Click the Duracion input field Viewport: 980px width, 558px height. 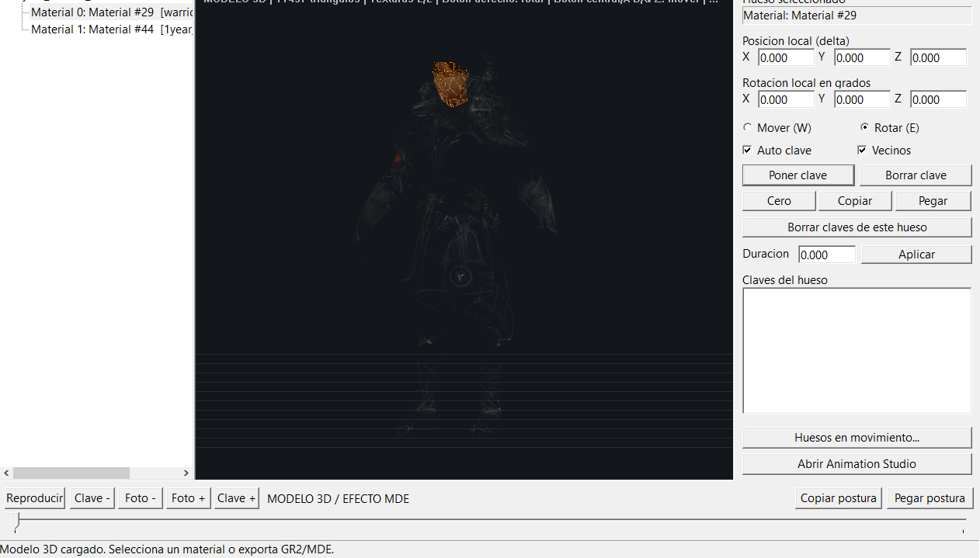pos(827,255)
